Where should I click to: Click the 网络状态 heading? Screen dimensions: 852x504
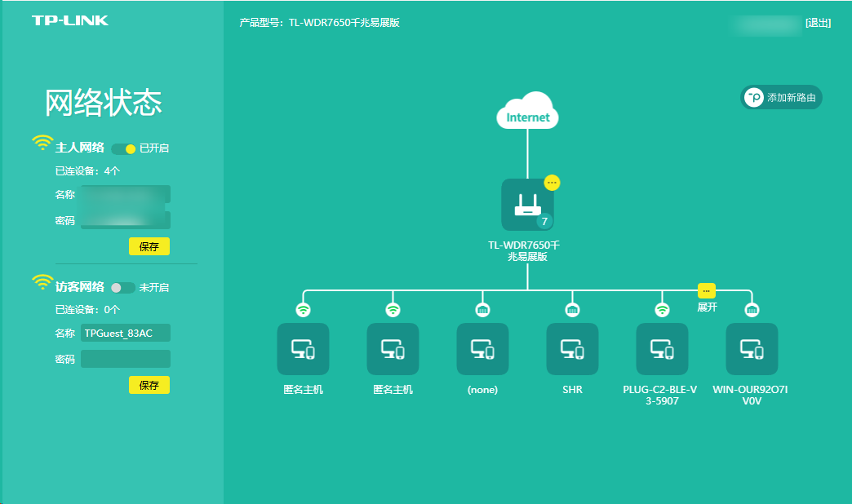104,103
